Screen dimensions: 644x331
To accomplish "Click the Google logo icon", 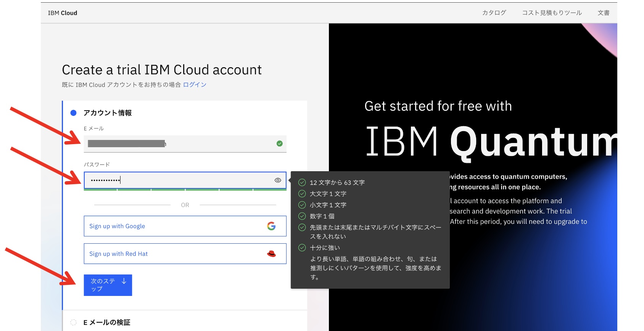I will (x=271, y=226).
